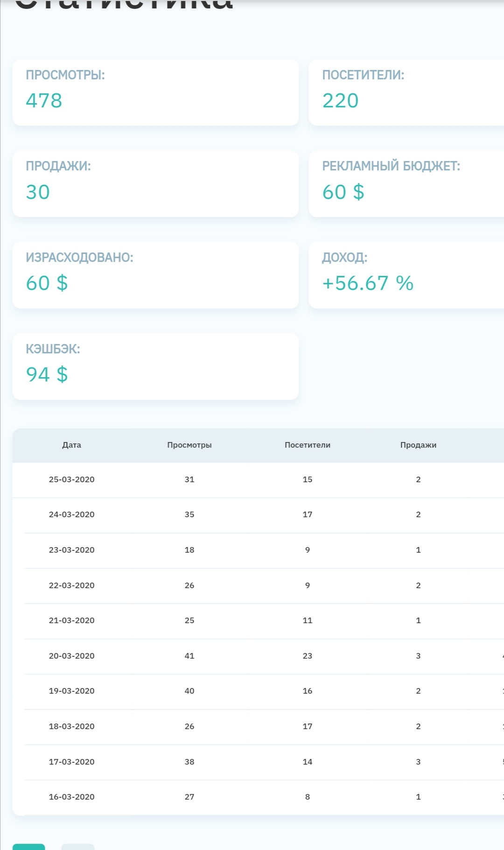Select the ПРОСМОТРЫ: card label
Image resolution: width=504 pixels, height=850 pixels.
(x=65, y=75)
